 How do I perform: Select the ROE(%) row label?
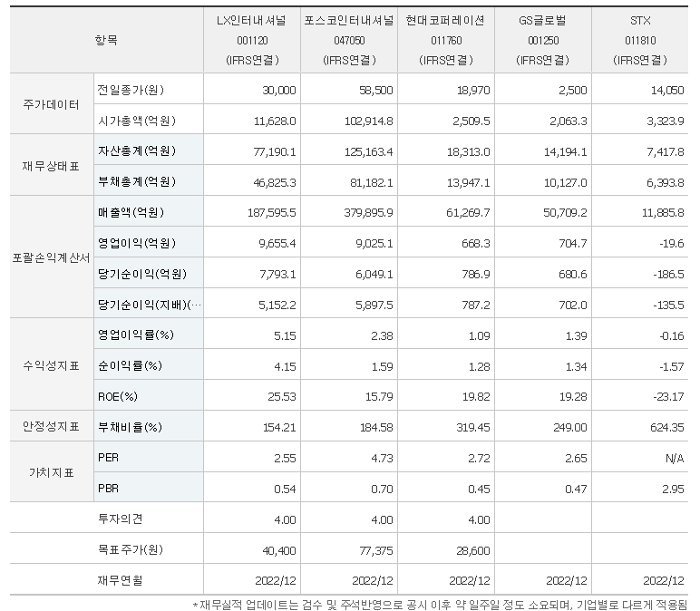pyautogui.click(x=118, y=397)
